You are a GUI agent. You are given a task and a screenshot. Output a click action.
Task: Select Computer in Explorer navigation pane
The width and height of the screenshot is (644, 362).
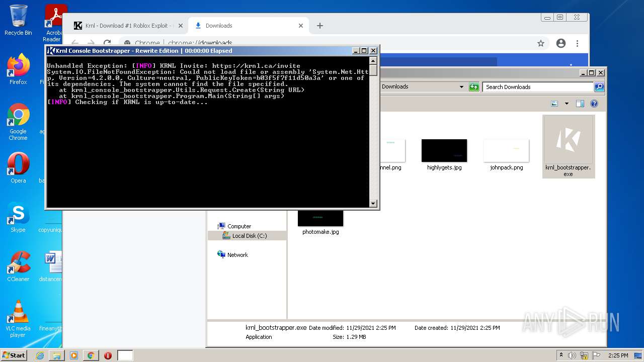[234, 226]
